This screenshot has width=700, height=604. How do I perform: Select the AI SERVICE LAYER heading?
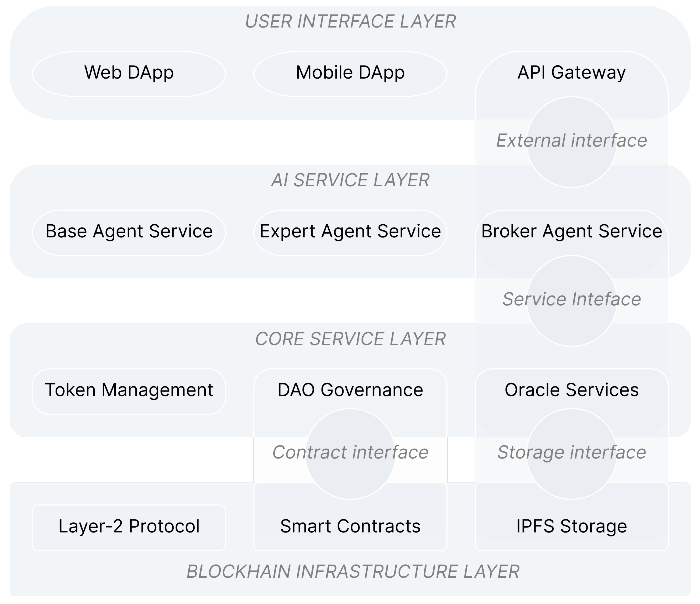350,180
